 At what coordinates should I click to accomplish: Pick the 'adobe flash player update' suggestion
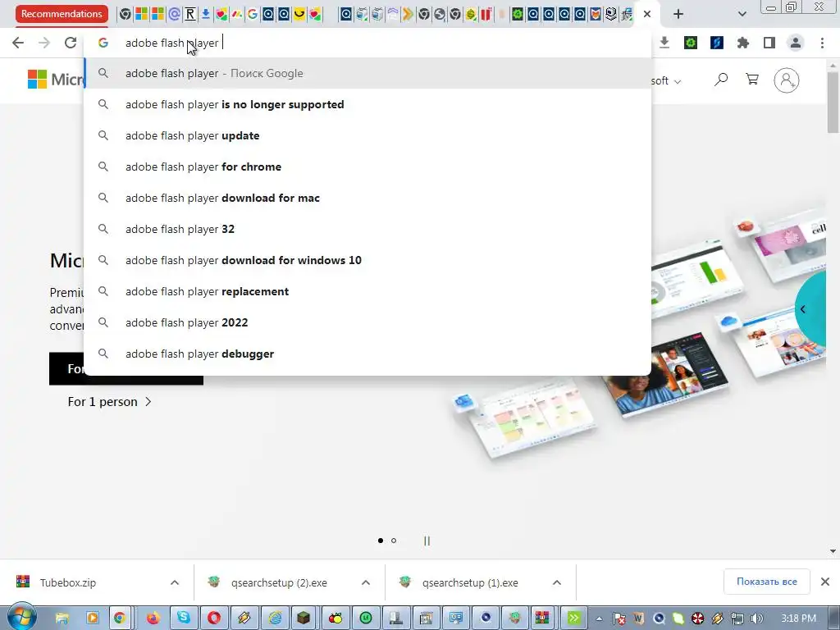pyautogui.click(x=367, y=135)
